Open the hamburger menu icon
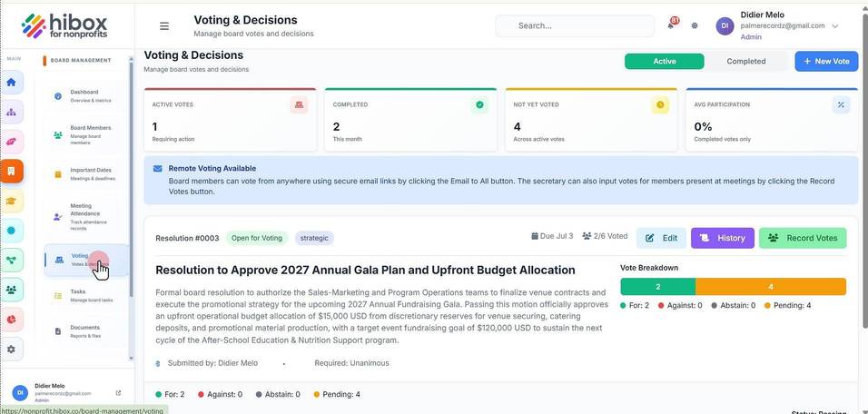The width and height of the screenshot is (868, 414). point(163,26)
